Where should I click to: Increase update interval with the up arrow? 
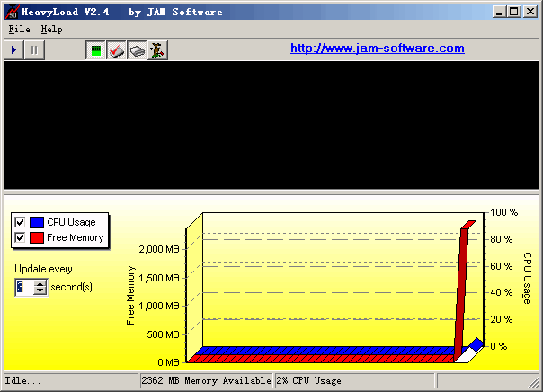(40, 283)
